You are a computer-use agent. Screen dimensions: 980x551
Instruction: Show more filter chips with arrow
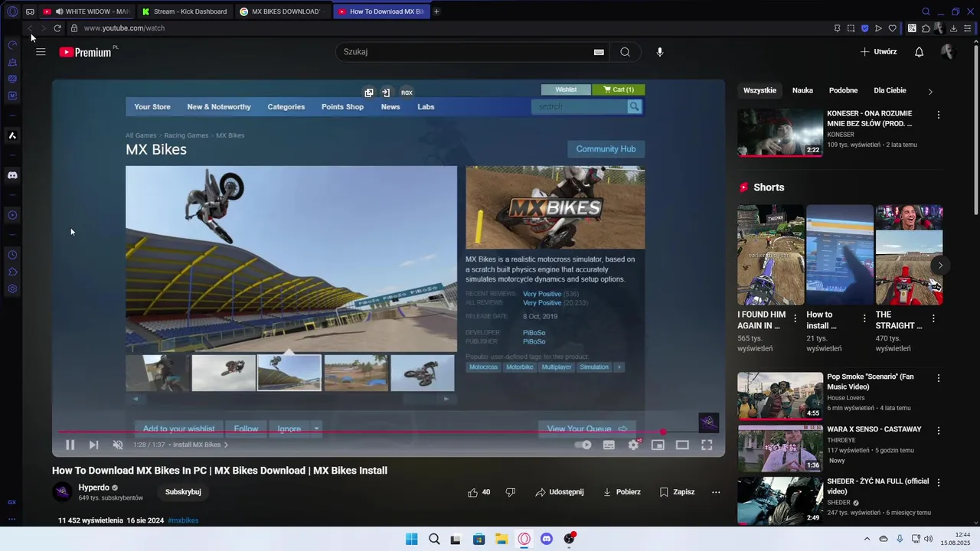click(930, 91)
